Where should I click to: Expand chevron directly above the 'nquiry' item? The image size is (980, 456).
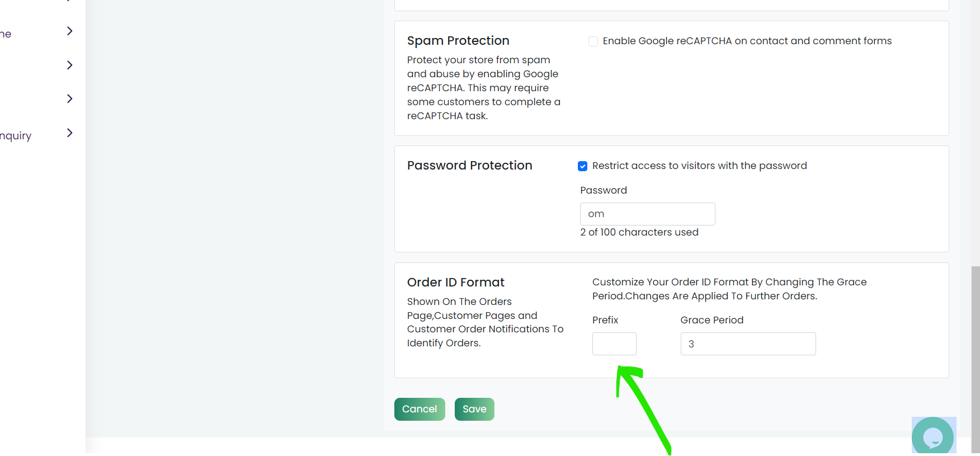(x=69, y=98)
